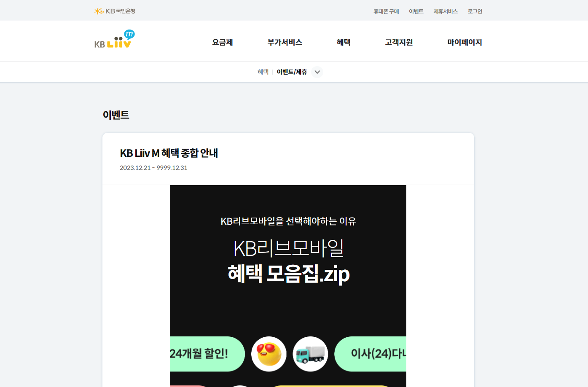
Task: Select the 혜택 menu item
Action: 344,42
